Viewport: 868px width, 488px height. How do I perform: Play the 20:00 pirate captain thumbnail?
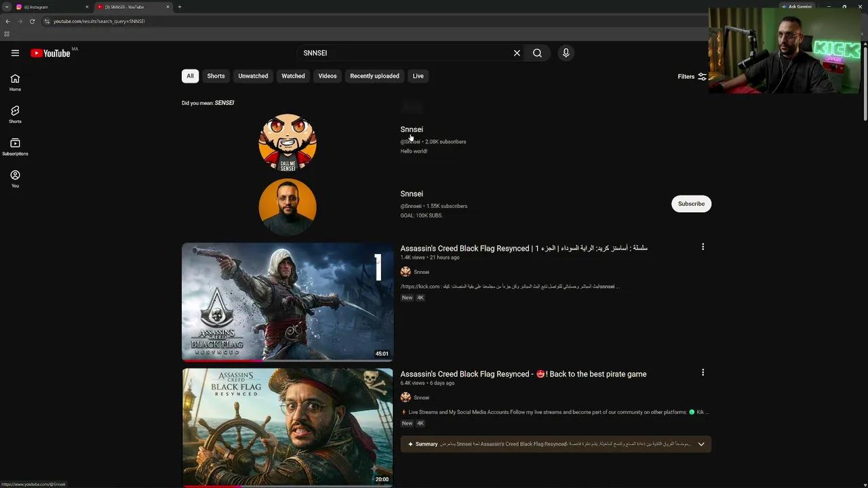288,428
